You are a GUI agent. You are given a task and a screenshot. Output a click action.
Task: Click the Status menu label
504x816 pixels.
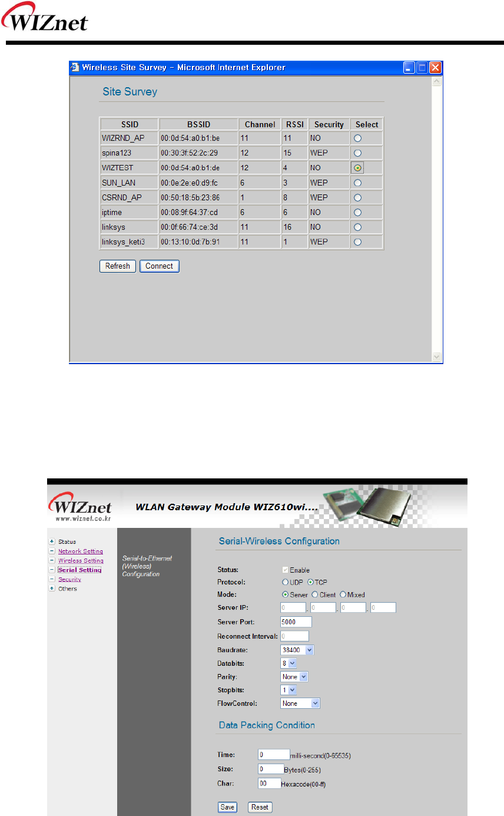67,541
